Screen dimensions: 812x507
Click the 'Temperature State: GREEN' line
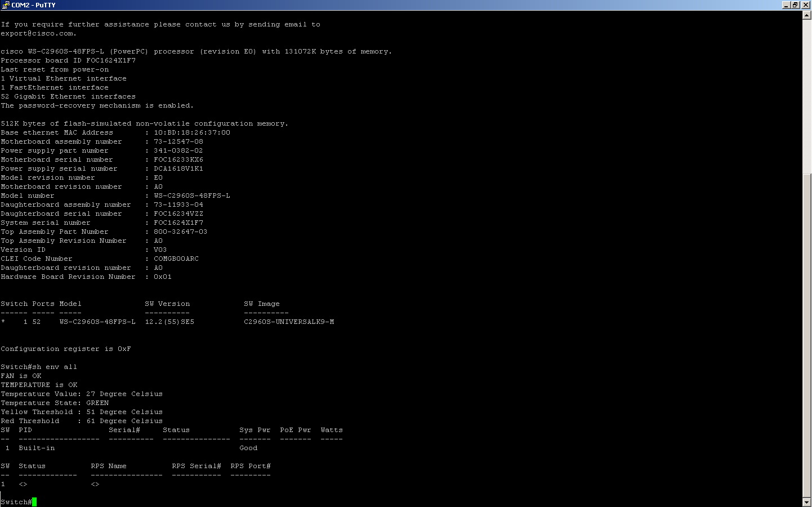coord(55,403)
